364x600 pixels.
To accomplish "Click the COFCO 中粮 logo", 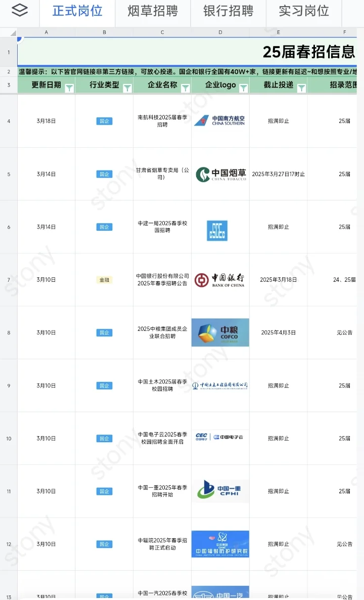I will [x=220, y=332].
